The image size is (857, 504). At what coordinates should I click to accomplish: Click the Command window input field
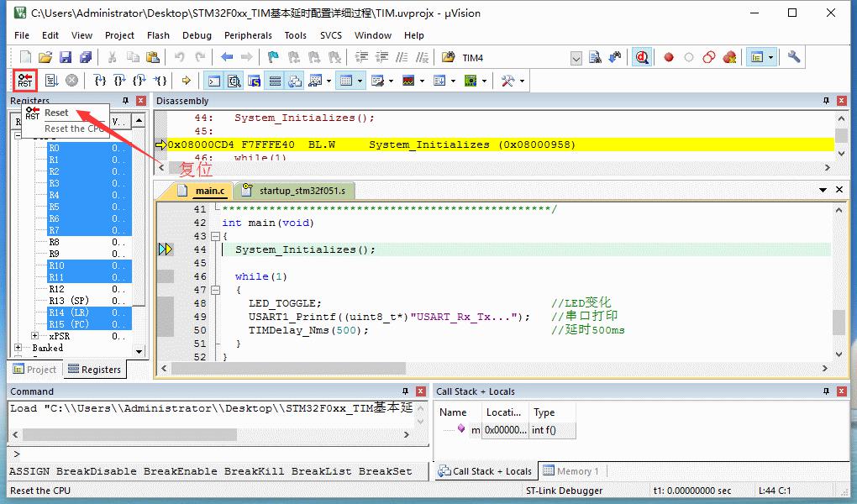[x=218, y=454]
